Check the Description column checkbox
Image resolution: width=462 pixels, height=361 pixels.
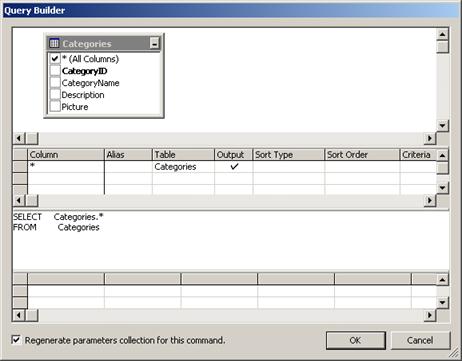click(55, 95)
